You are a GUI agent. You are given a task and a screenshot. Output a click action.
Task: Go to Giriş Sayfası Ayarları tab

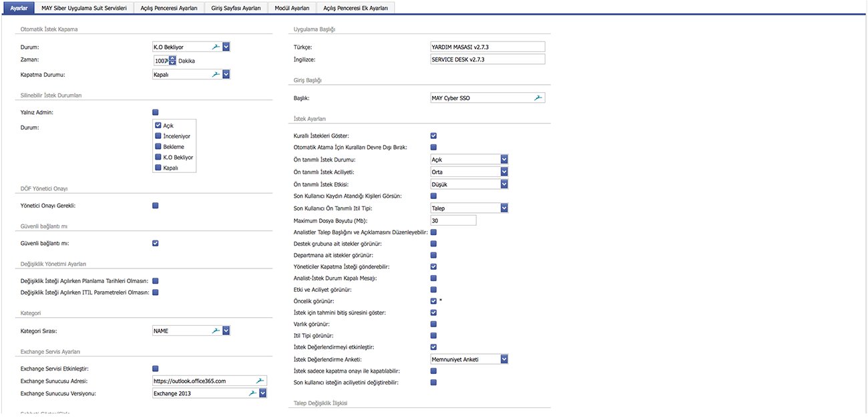point(237,7)
